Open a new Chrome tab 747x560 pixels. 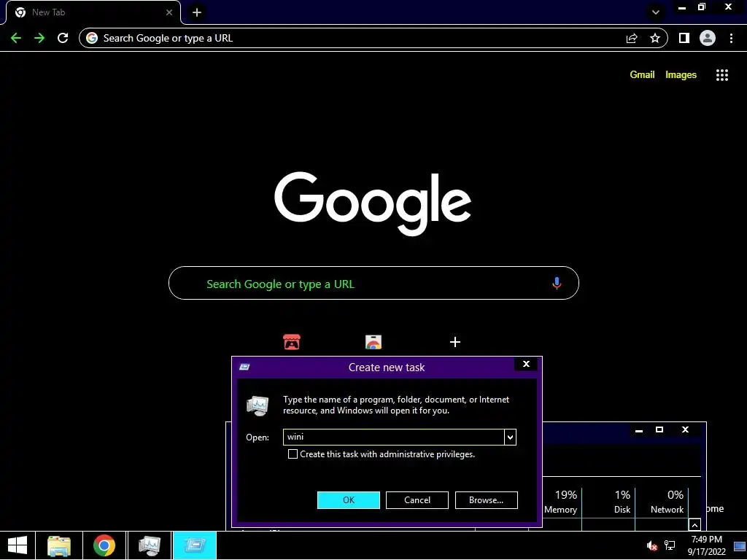(x=197, y=12)
